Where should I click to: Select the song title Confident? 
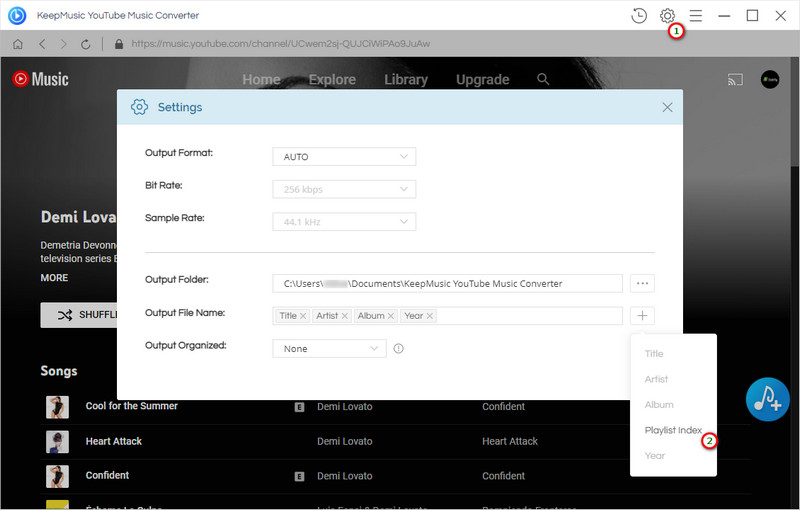107,475
